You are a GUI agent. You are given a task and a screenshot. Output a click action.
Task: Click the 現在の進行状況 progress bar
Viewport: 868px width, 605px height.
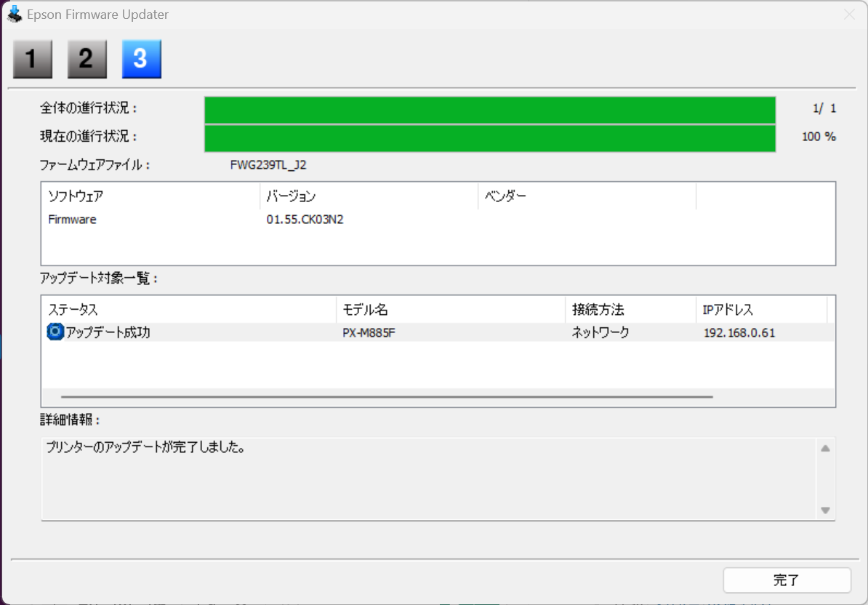tap(490, 138)
